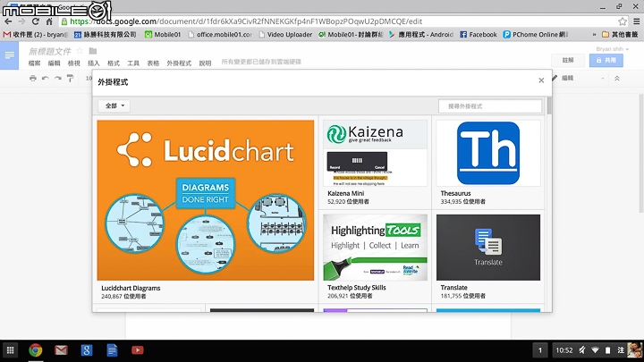Open the app launcher grid icon
This screenshot has width=644, height=362.
pos(10,350)
